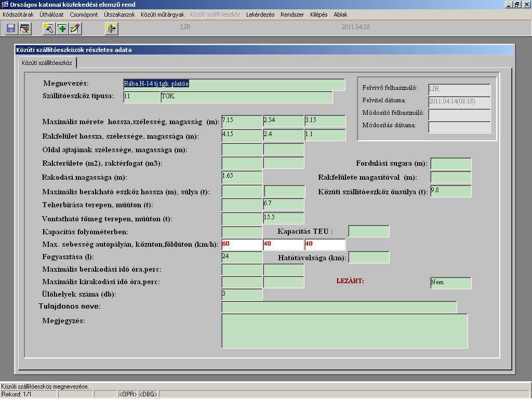Click the max loading time hour field

pyautogui.click(x=242, y=270)
